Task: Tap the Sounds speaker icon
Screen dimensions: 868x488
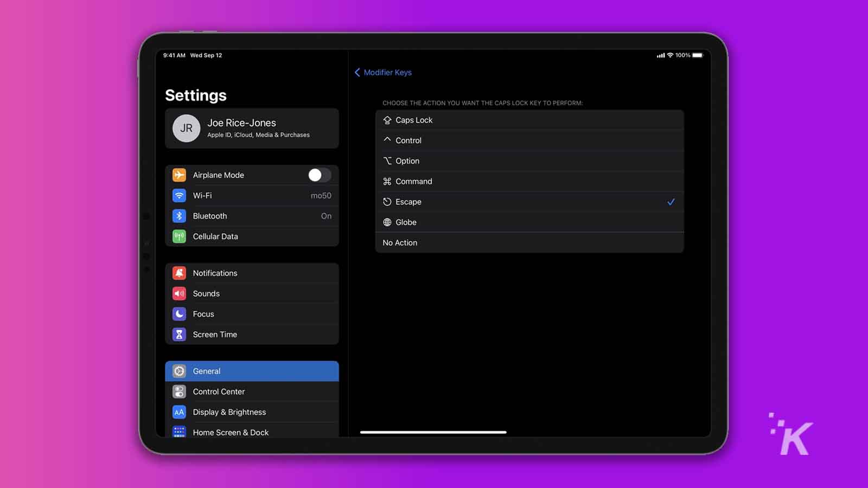Action: [179, 293]
